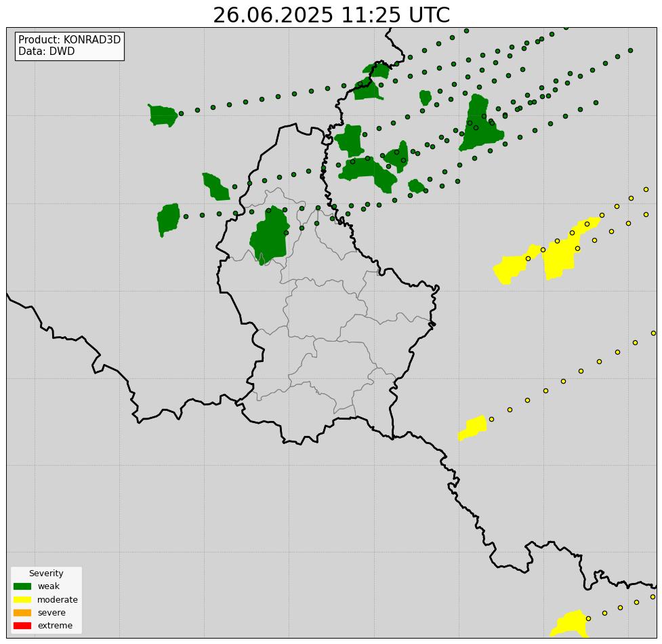Click the yellow moderate severity legend swatch
Viewport: 662px width, 644px height.
pyautogui.click(x=22, y=599)
